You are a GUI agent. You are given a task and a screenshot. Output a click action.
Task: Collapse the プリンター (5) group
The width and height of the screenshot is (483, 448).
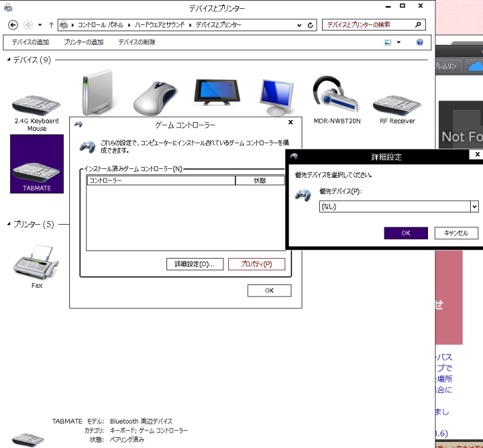9,224
